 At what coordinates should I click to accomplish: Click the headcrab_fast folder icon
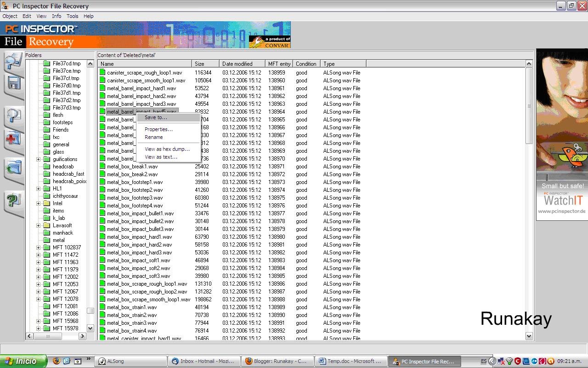(x=46, y=174)
